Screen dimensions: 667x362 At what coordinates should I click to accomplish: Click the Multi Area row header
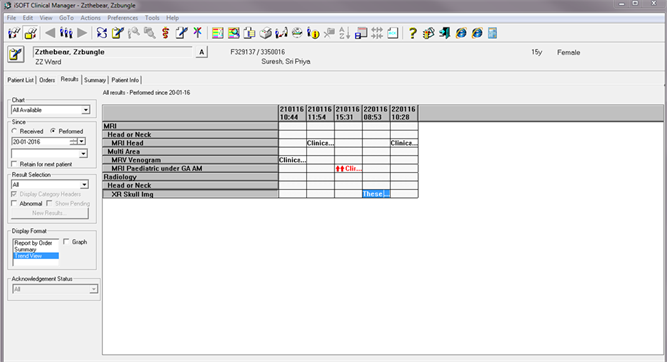(x=190, y=151)
